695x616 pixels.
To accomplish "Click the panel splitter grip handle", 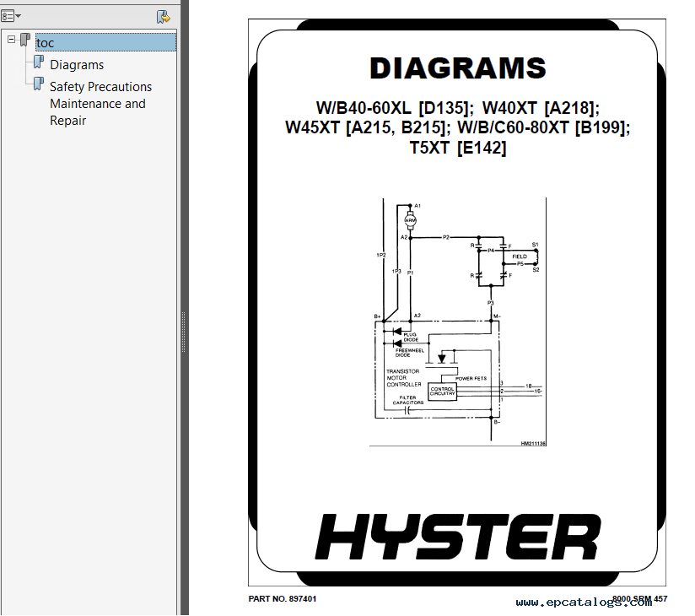I will pyautogui.click(x=184, y=332).
